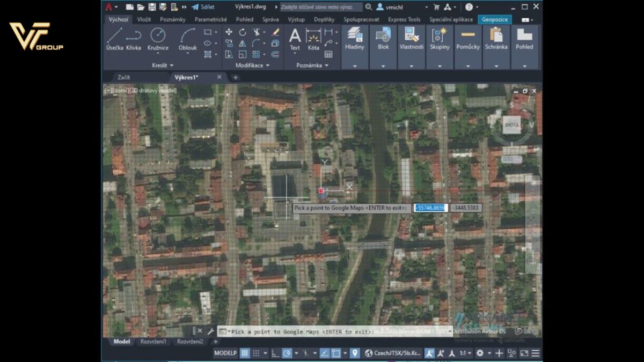Select the Offset tool in Modifikace
The image size is (644, 362).
pyautogui.click(x=275, y=54)
